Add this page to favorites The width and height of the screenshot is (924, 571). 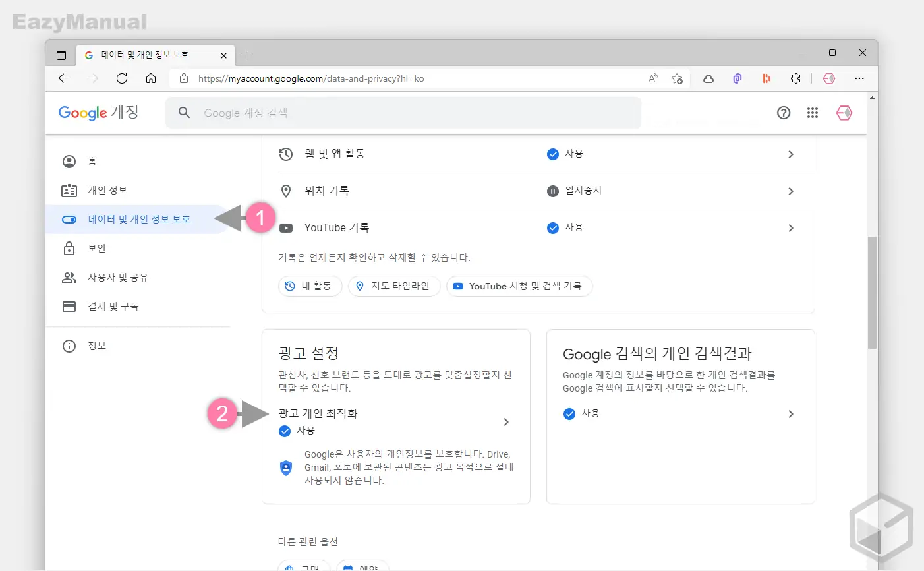[x=677, y=78]
